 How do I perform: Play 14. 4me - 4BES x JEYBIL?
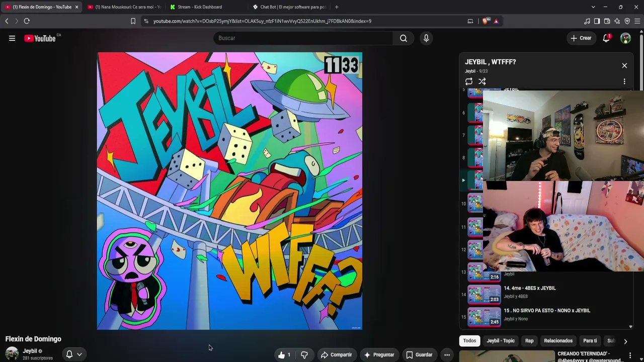530,288
